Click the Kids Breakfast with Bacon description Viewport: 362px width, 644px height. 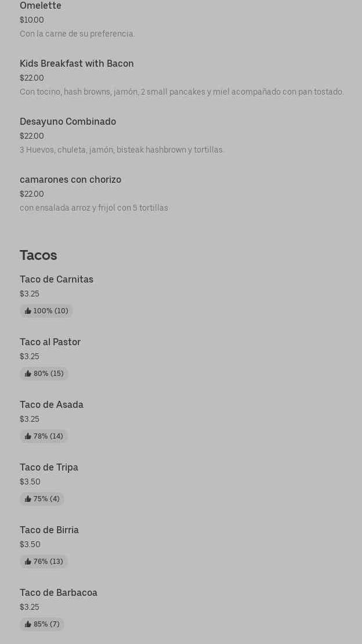click(182, 92)
